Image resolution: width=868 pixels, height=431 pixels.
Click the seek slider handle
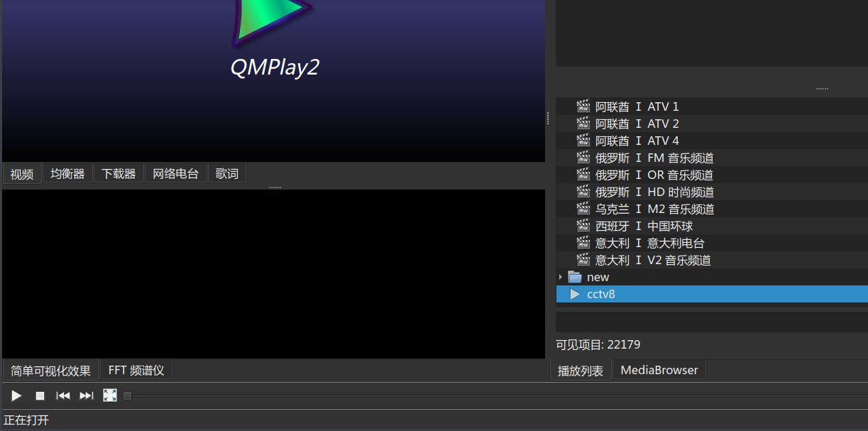click(x=128, y=395)
